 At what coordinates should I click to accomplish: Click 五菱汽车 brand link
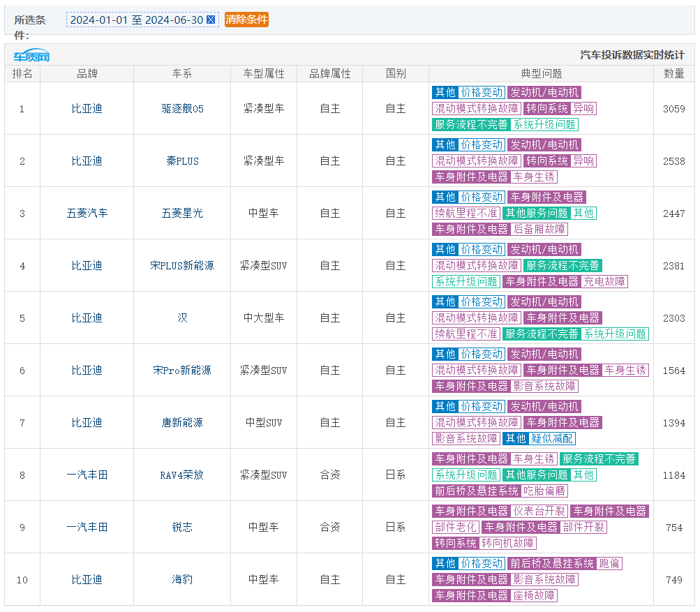click(87, 213)
